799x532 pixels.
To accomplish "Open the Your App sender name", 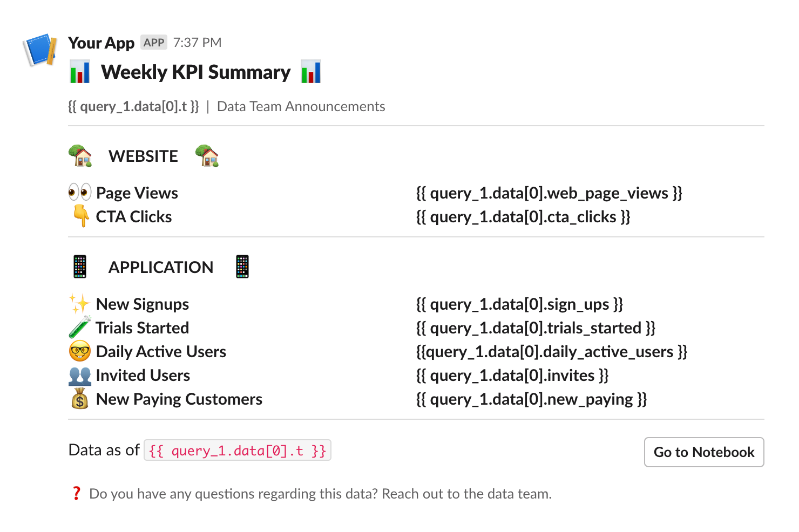I will tap(101, 43).
